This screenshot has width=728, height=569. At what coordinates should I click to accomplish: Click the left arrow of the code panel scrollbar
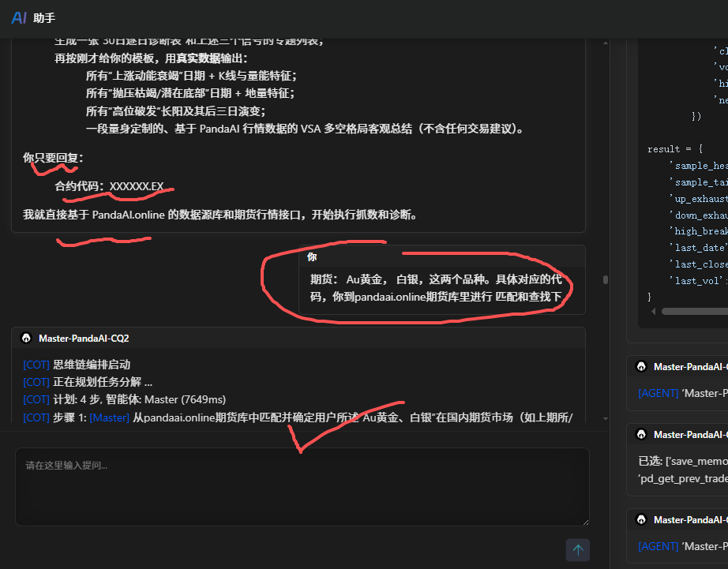[652, 310]
